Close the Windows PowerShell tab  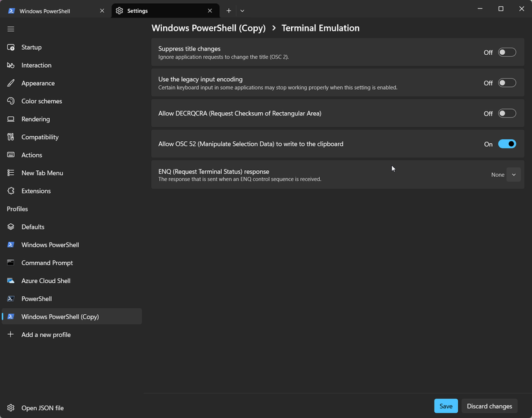point(102,11)
